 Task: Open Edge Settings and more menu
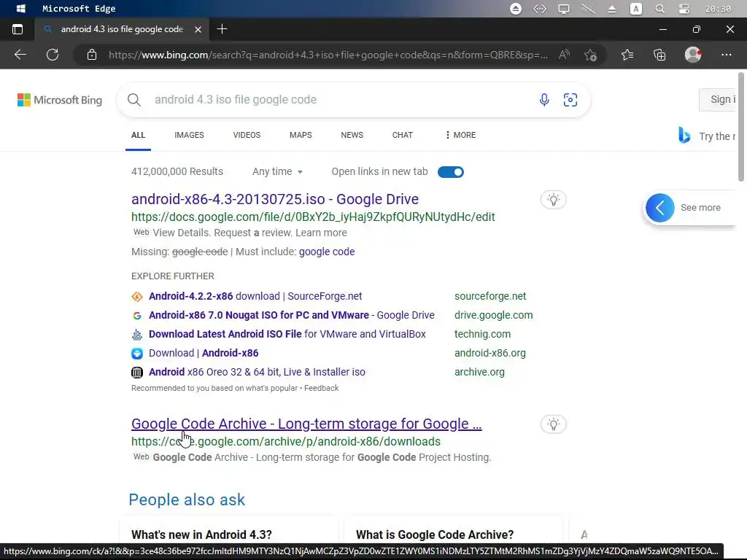click(x=727, y=55)
